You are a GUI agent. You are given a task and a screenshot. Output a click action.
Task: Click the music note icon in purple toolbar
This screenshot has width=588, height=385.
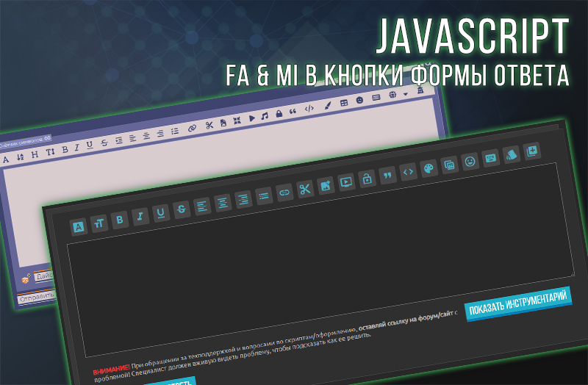coord(265,116)
